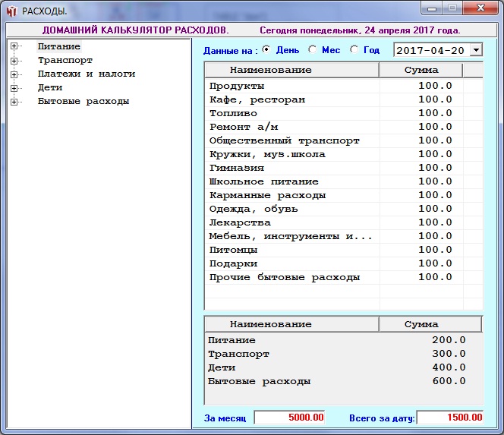Select Питание in the category tree
The height and width of the screenshot is (435, 504).
[x=58, y=46]
